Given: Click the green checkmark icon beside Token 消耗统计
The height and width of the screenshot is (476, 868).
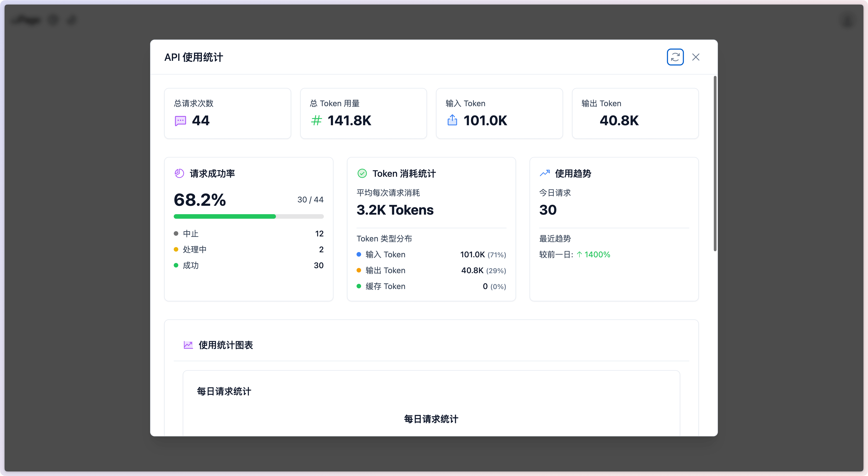Looking at the screenshot, I should point(362,173).
